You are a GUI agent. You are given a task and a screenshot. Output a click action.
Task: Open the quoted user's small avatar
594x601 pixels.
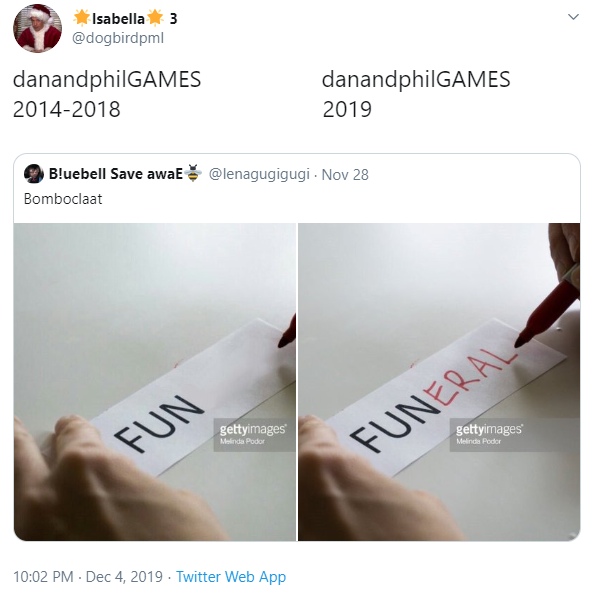tap(33, 174)
